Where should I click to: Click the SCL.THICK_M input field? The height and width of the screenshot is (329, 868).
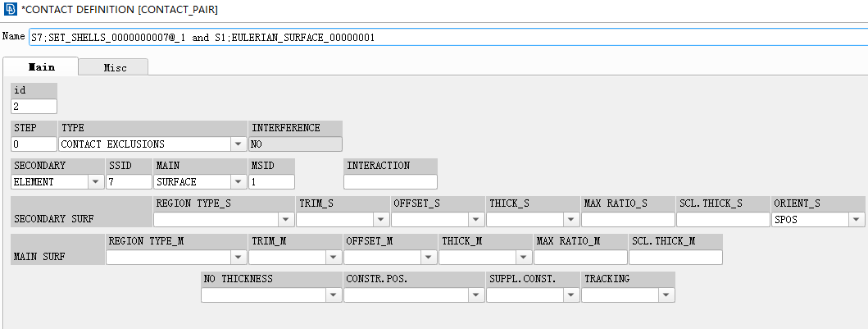(675, 257)
